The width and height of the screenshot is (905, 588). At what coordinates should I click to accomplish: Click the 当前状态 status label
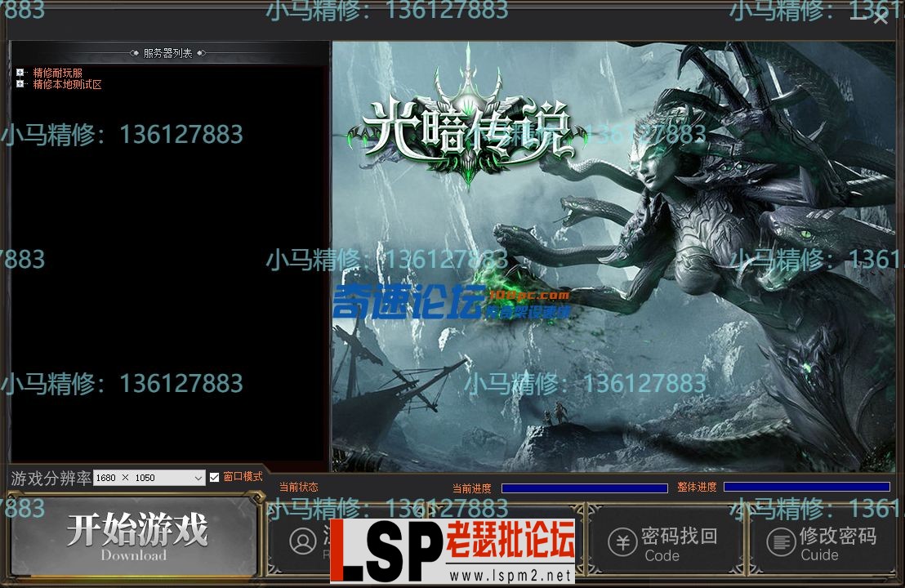[x=299, y=487]
